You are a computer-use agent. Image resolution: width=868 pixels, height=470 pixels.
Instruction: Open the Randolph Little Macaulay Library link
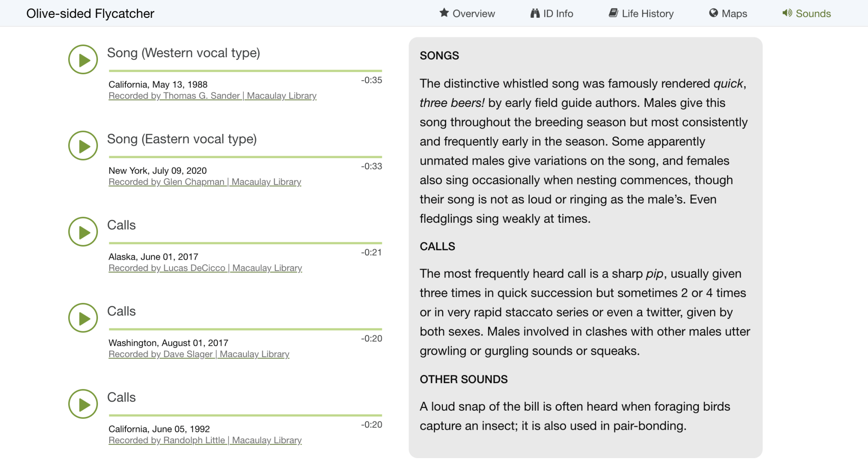pyautogui.click(x=205, y=440)
